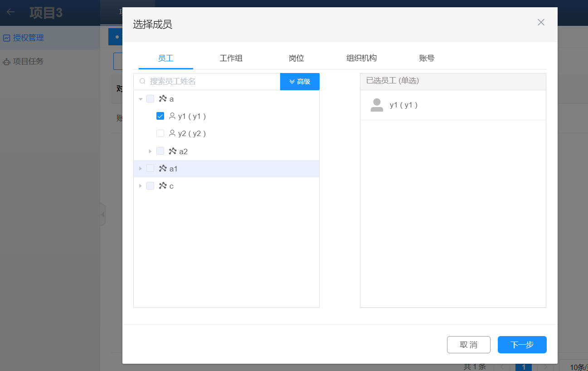Click the organization icon beside a2
588x371 pixels.
(172, 151)
